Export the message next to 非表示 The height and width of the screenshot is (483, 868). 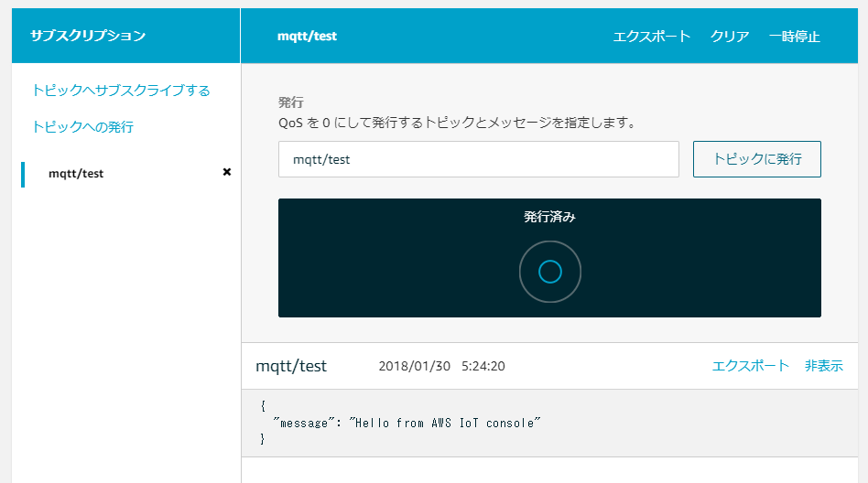750,366
